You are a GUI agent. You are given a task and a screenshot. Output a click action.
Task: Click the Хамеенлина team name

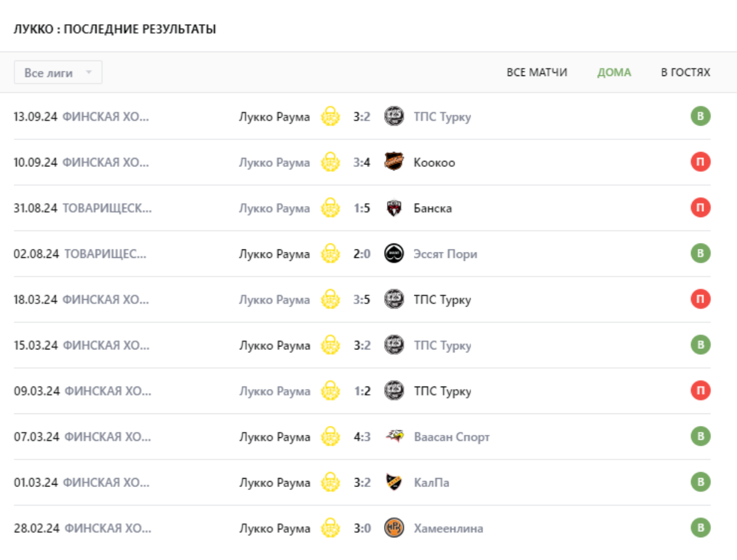(x=448, y=528)
